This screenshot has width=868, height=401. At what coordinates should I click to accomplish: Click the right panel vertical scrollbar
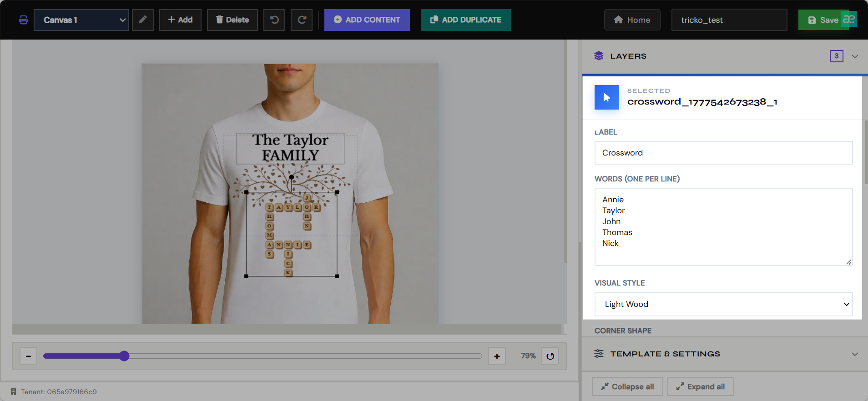coord(866,152)
